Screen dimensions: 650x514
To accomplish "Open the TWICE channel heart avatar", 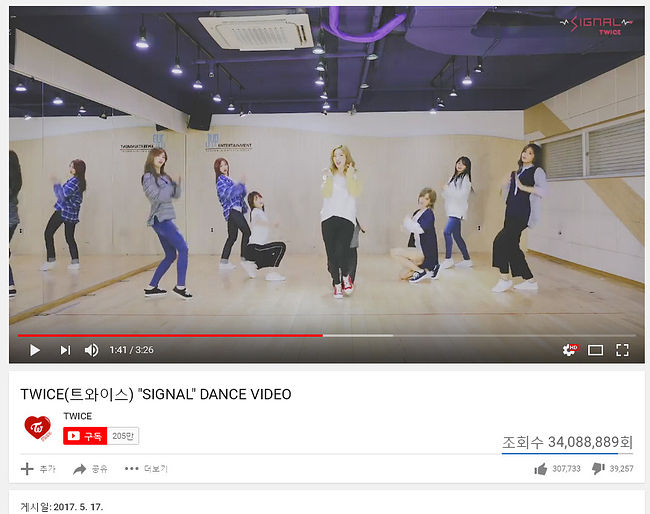I will (37, 428).
